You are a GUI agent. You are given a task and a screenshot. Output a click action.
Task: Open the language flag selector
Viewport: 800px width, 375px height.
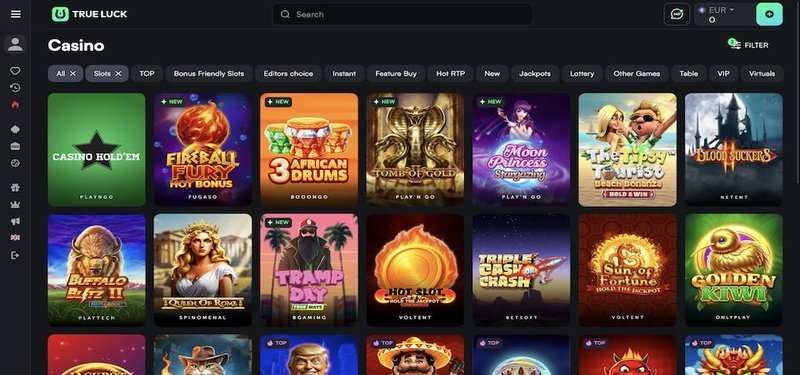pyautogui.click(x=15, y=238)
